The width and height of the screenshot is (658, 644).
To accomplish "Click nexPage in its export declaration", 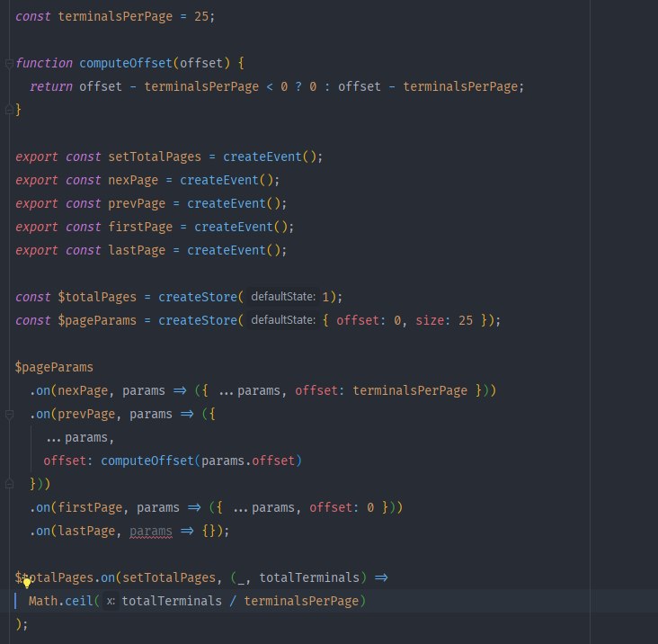I will pos(133,180).
